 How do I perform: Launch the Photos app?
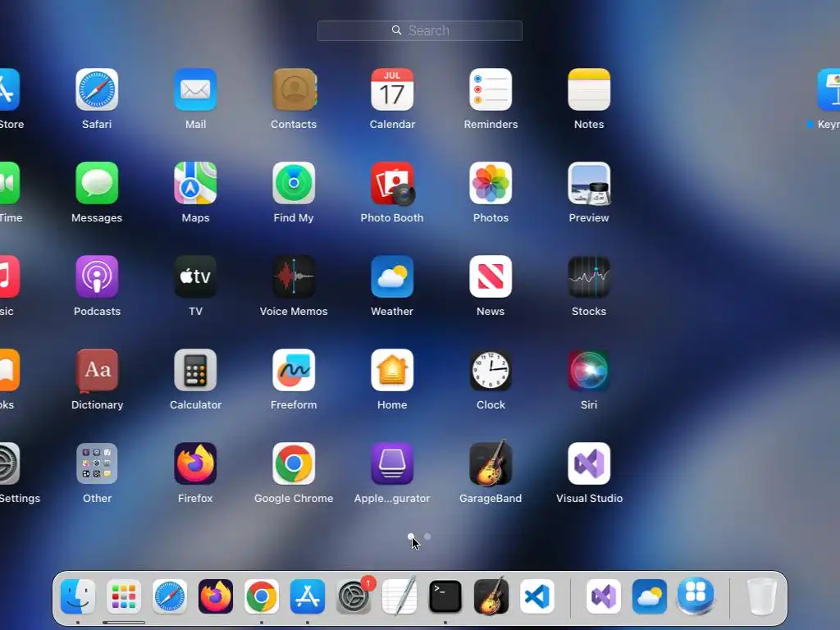tap(491, 183)
